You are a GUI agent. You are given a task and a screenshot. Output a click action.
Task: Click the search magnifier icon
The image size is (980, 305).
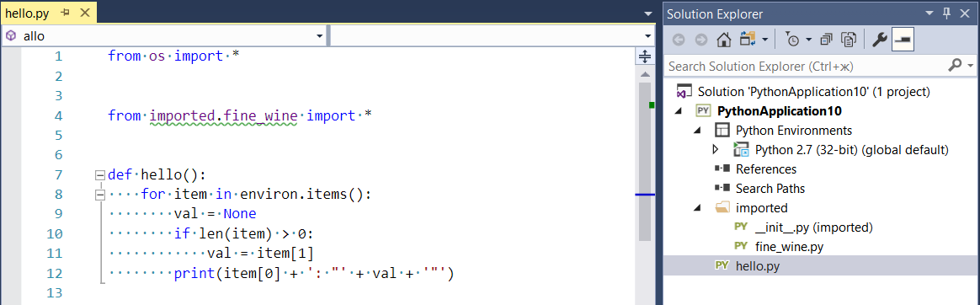tap(954, 65)
